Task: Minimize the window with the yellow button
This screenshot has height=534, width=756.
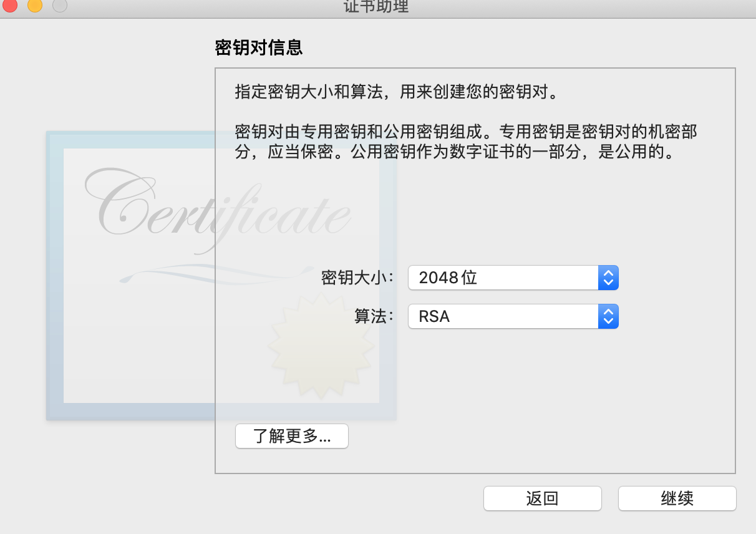Action: (x=35, y=6)
